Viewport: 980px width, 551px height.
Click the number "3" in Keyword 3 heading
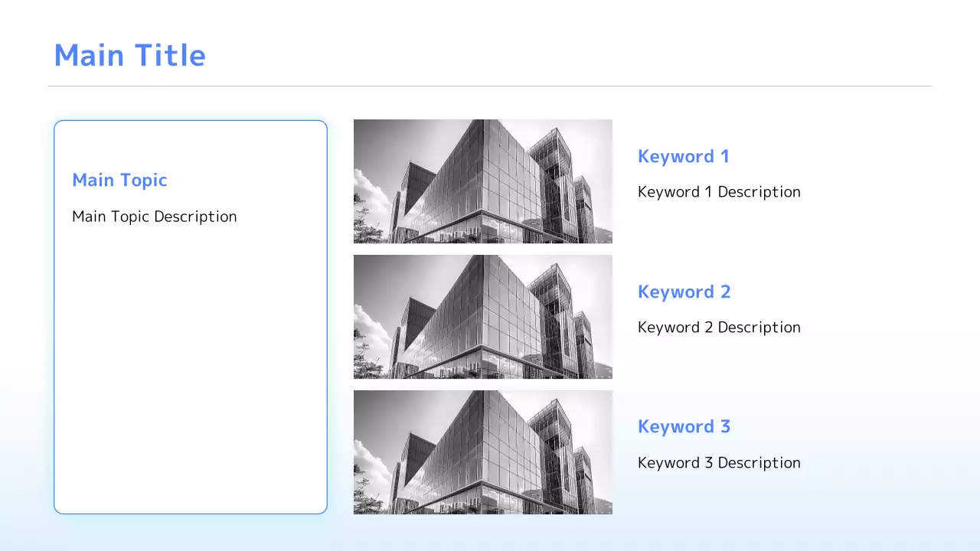724,427
